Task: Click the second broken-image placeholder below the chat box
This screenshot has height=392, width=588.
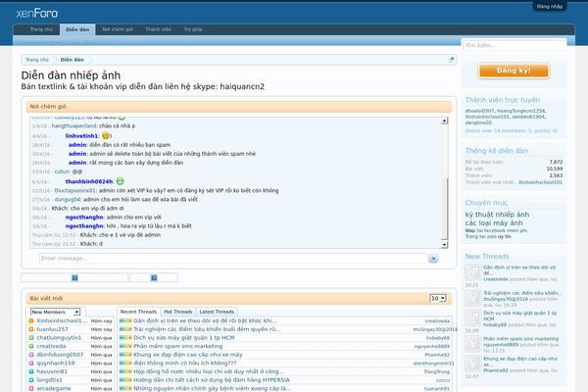Action: [x=154, y=277]
